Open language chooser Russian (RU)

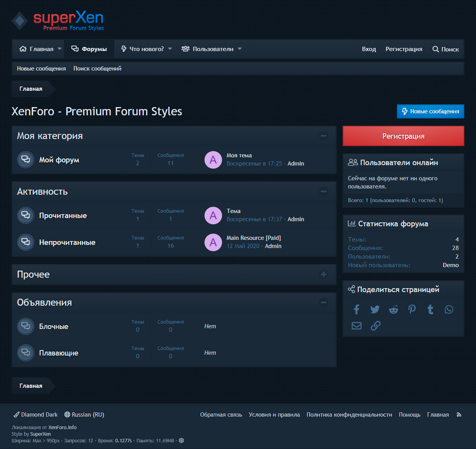click(84, 415)
